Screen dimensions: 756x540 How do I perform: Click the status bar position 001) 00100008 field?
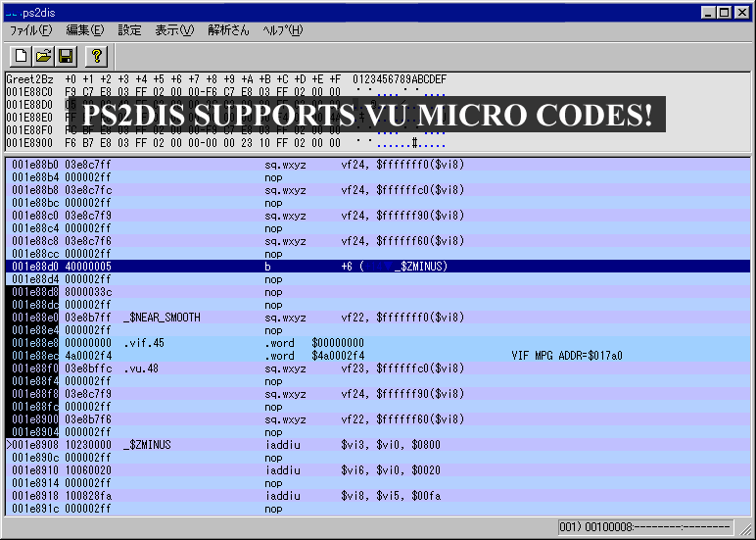645,527
